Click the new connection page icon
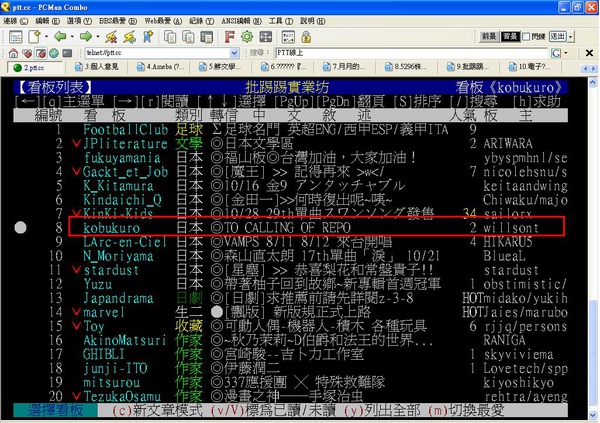The image size is (600, 423). coord(34,37)
